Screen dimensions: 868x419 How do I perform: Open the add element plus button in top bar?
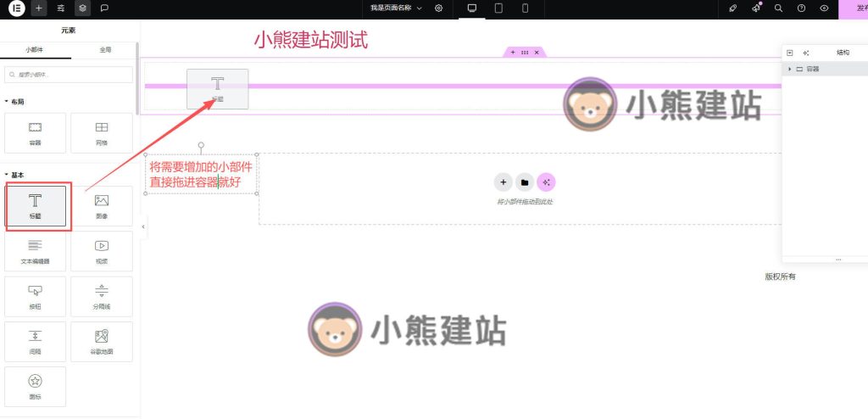(39, 8)
